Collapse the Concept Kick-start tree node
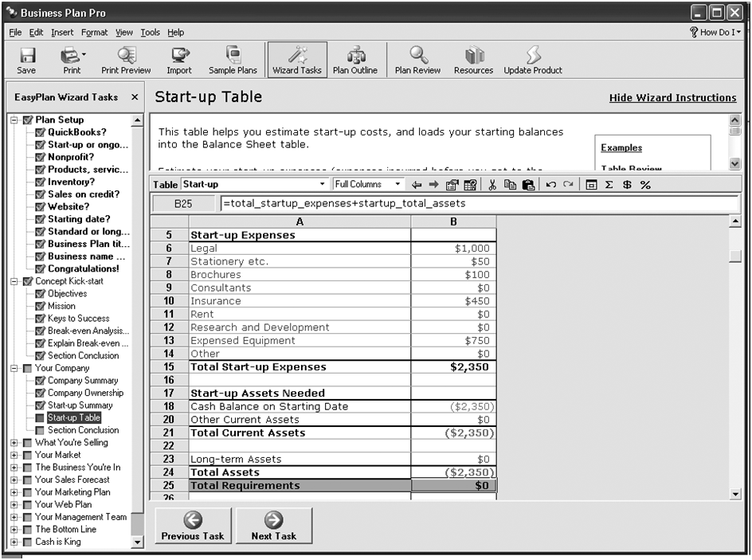Image resolution: width=752 pixels, height=560 pixels. (x=14, y=281)
